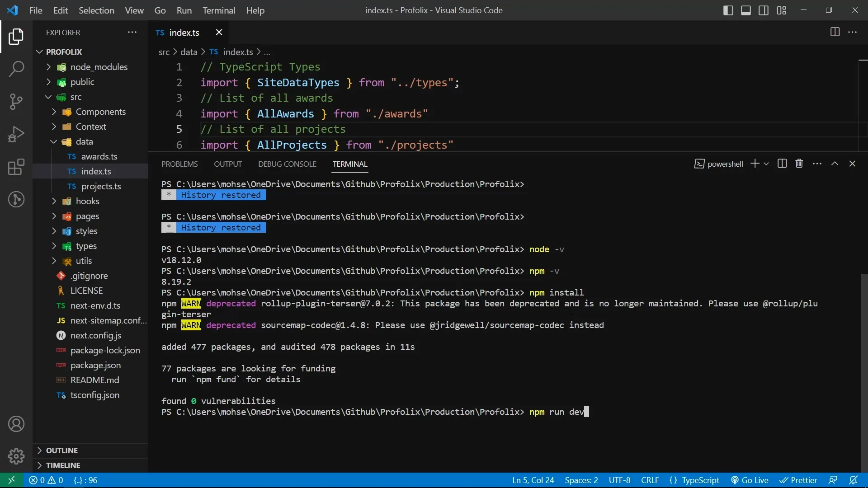
Task: Open the Manage gear icon
Action: click(16, 456)
